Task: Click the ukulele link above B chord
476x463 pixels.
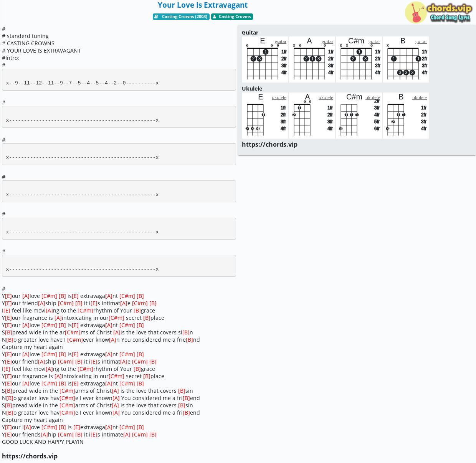Action: [420, 98]
